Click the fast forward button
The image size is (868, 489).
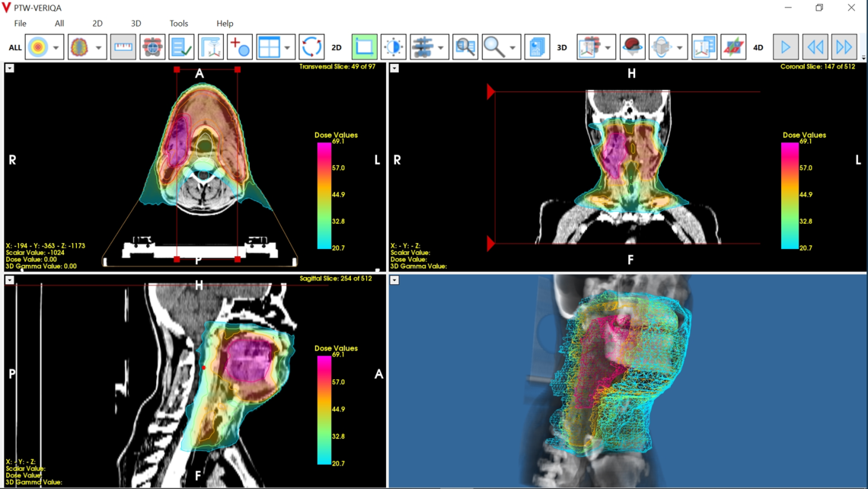pos(844,46)
